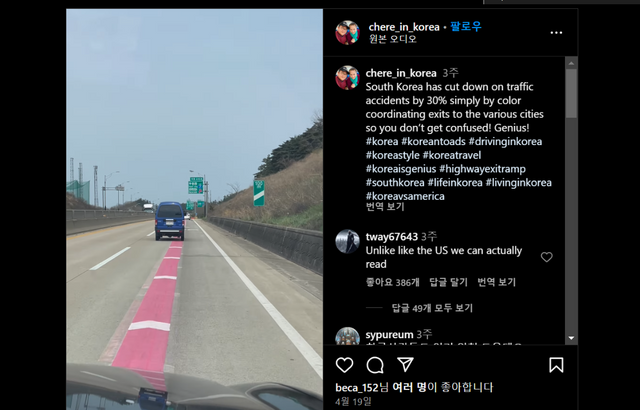
Task: Expand all 49 replies (답글 49개 모두 보기)
Action: point(432,308)
